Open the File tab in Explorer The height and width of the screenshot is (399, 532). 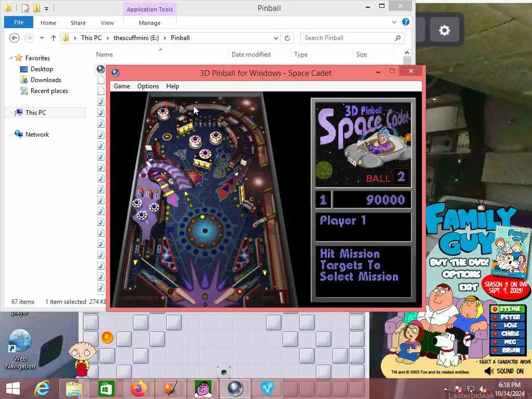click(19, 22)
